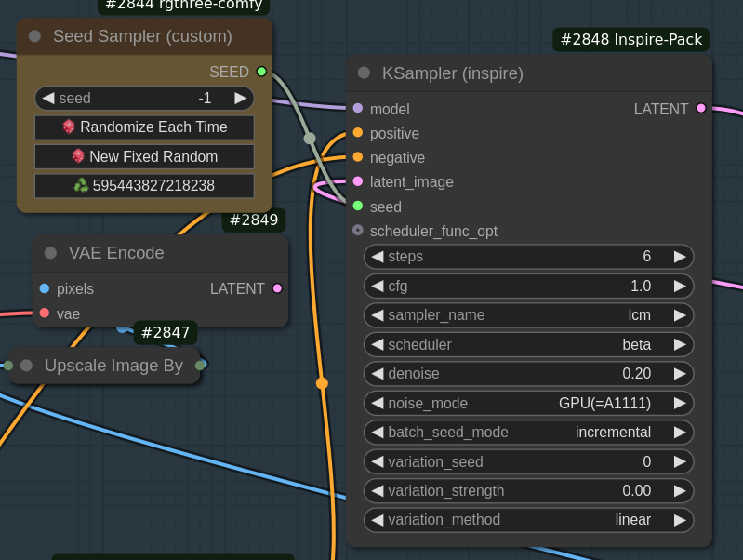The height and width of the screenshot is (560, 743).
Task: Click the cfg 1.0 slider field
Action: (x=528, y=286)
